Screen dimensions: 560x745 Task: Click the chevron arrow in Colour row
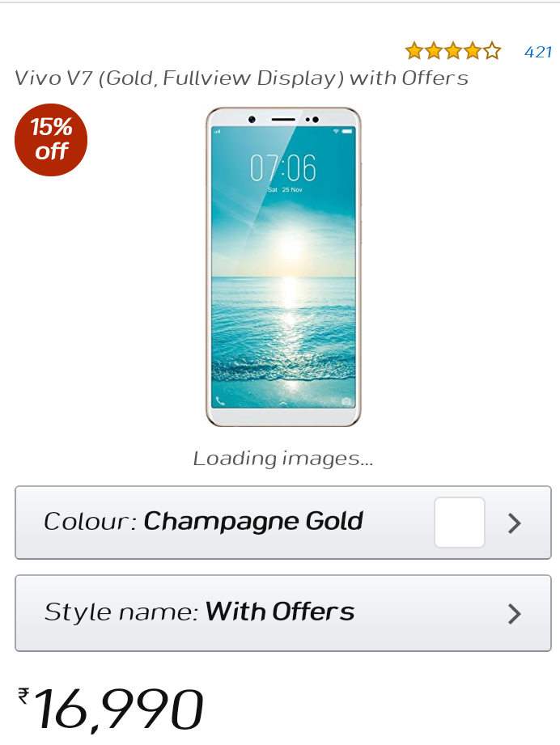515,523
